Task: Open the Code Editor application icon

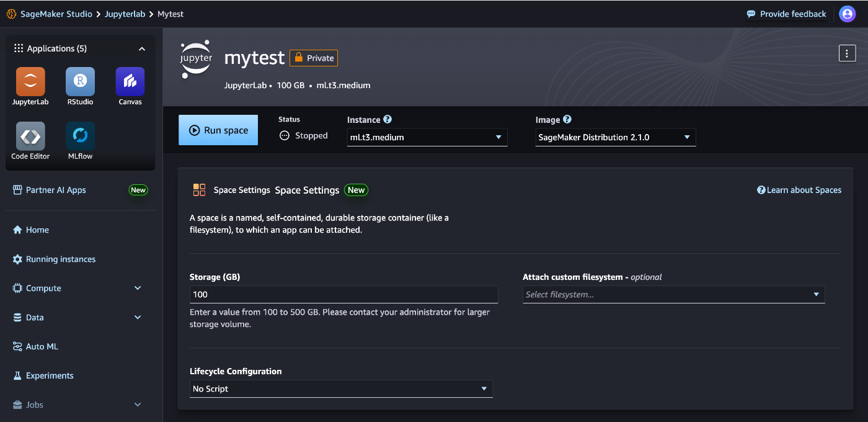Action: pyautogui.click(x=30, y=136)
